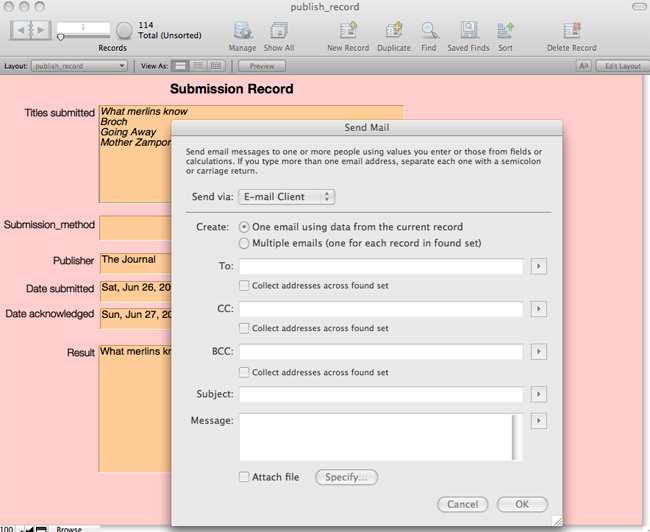Click the Show All records icon
Image resolution: width=650 pixels, height=532 pixels.
click(x=279, y=31)
